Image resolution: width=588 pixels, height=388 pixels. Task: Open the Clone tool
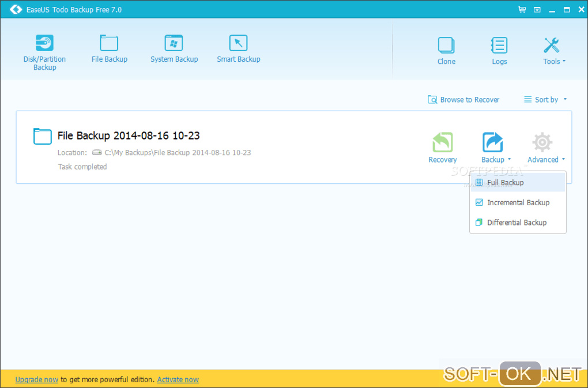[446, 51]
